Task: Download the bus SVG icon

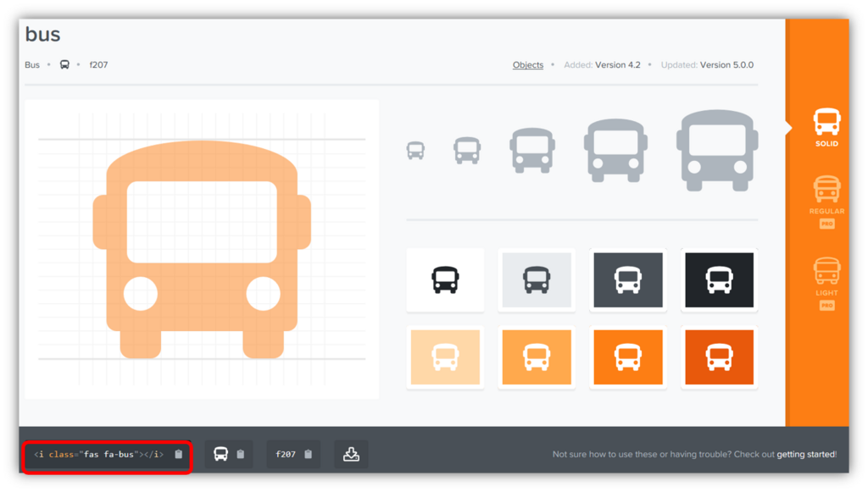Action: (351, 455)
